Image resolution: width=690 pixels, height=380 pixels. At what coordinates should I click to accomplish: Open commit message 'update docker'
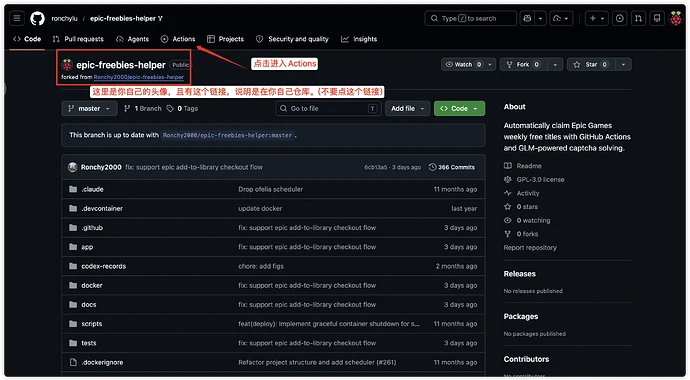coord(260,208)
